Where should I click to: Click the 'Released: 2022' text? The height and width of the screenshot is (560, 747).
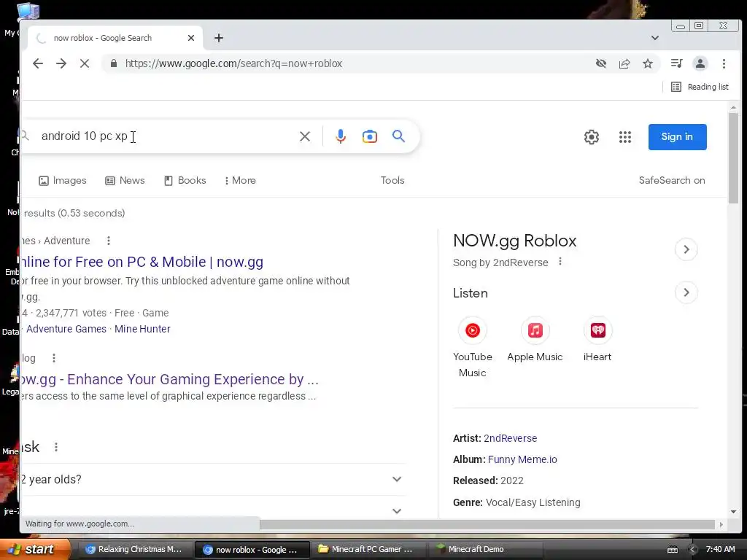tap(488, 481)
